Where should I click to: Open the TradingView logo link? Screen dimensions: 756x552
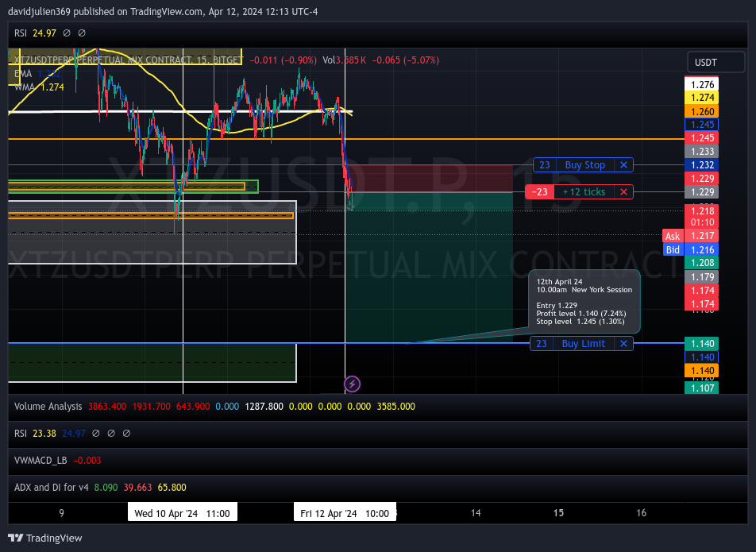pos(45,538)
